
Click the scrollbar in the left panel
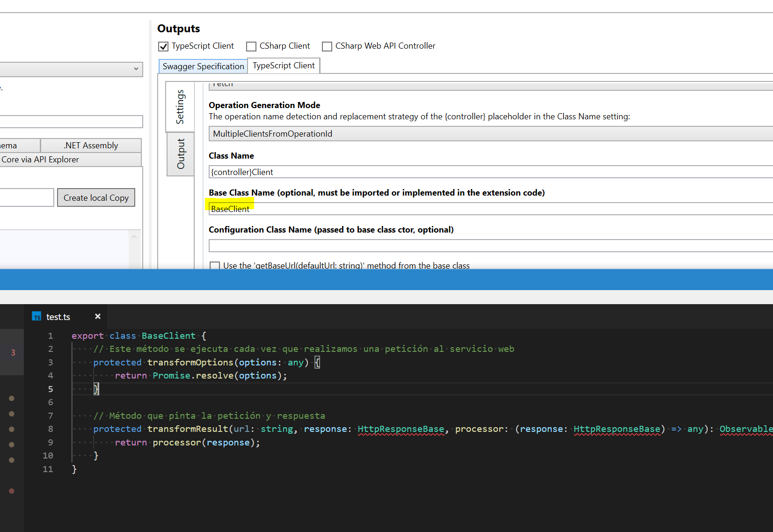(x=135, y=248)
